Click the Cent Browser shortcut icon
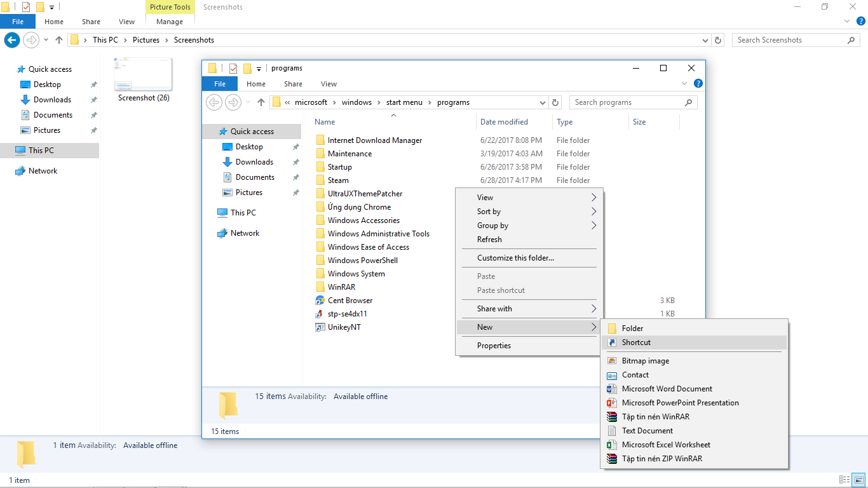The image size is (868, 488). tap(320, 301)
